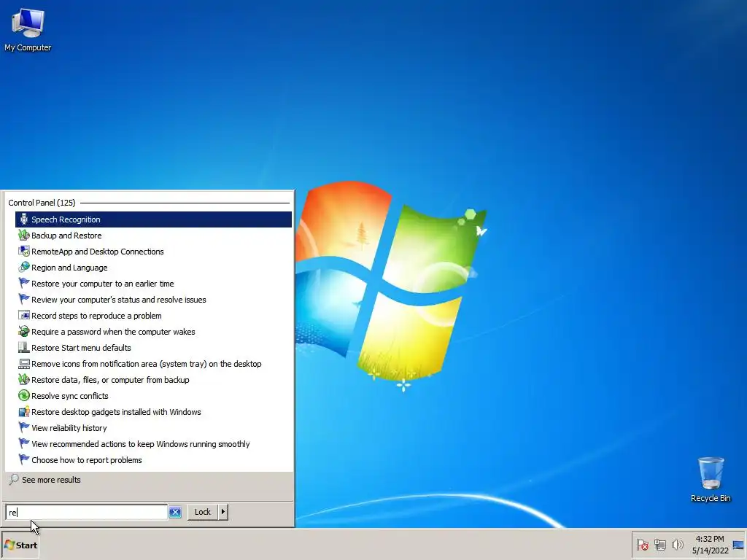Open Region and Language result

click(153, 268)
